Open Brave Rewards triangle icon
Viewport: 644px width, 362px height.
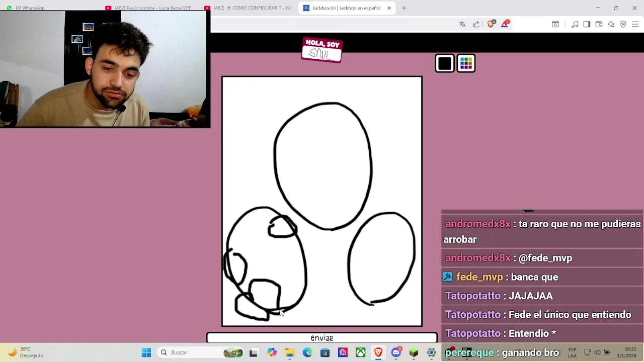pos(505,24)
